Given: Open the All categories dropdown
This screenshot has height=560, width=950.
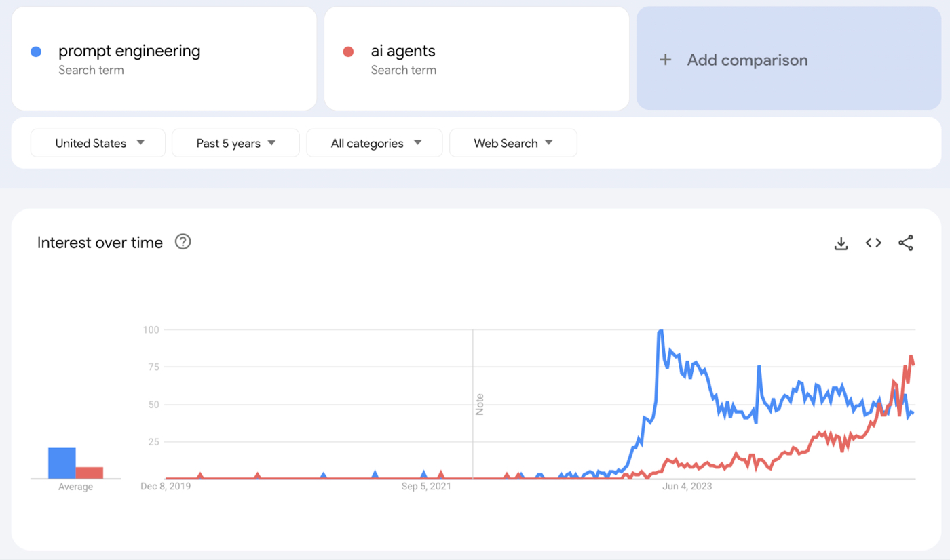Looking at the screenshot, I should tap(375, 143).
